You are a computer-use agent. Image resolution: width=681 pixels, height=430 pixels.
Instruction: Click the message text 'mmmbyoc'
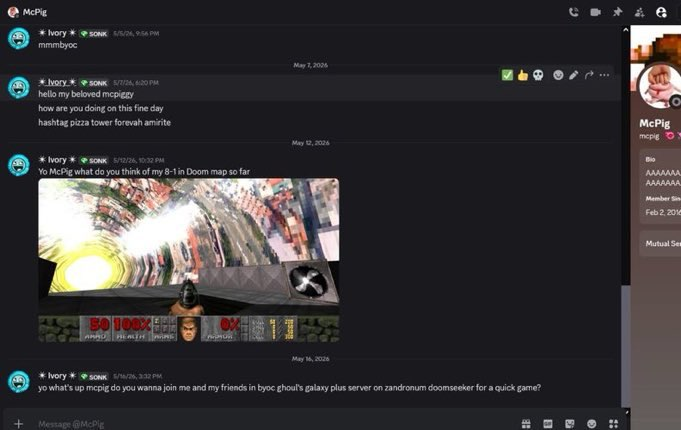(x=58, y=45)
